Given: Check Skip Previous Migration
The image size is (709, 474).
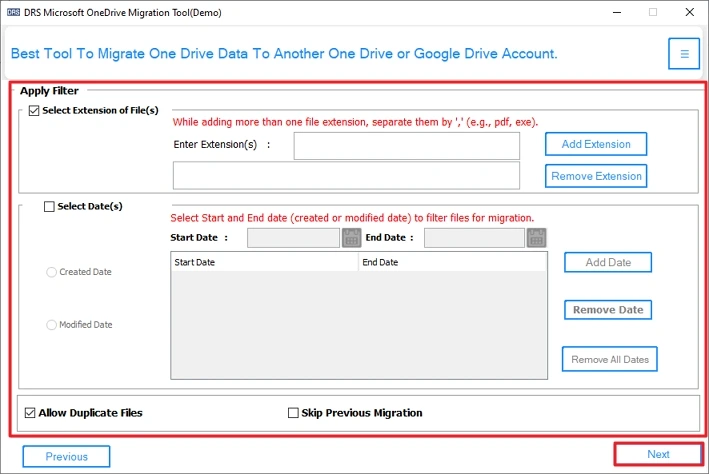Looking at the screenshot, I should point(293,413).
